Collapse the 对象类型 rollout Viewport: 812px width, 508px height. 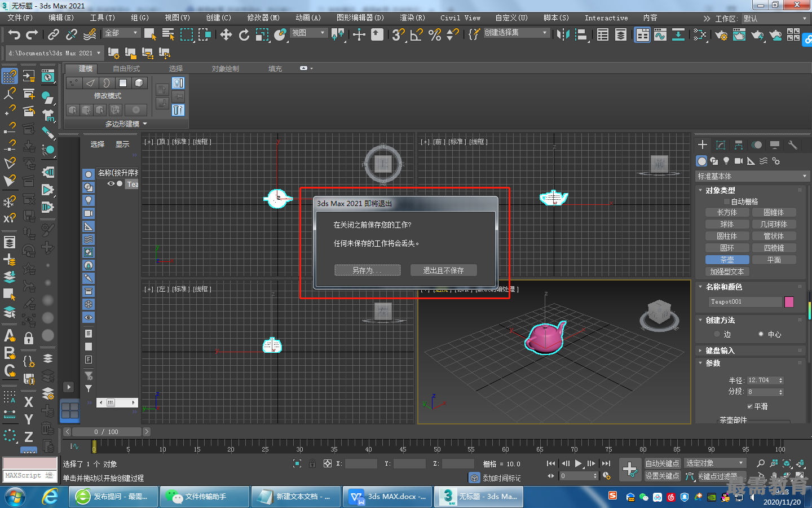tap(721, 190)
